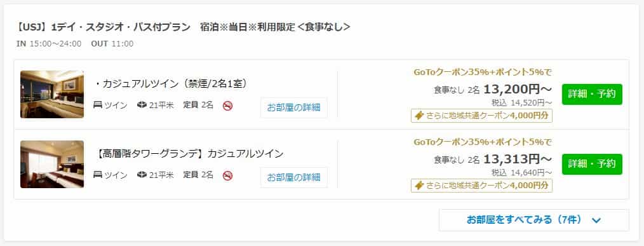
Task: Click the chevron arrow beside お部屋をすべてみる
Action: coord(596,221)
